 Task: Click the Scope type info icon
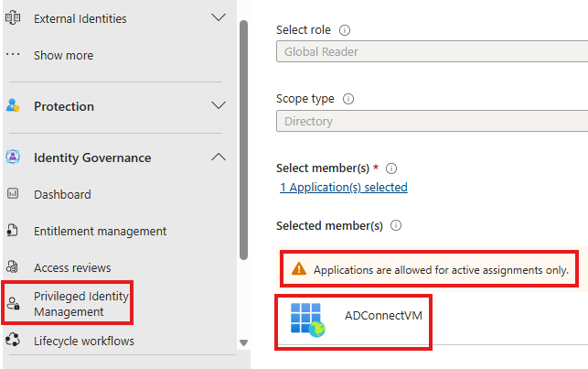coord(348,99)
